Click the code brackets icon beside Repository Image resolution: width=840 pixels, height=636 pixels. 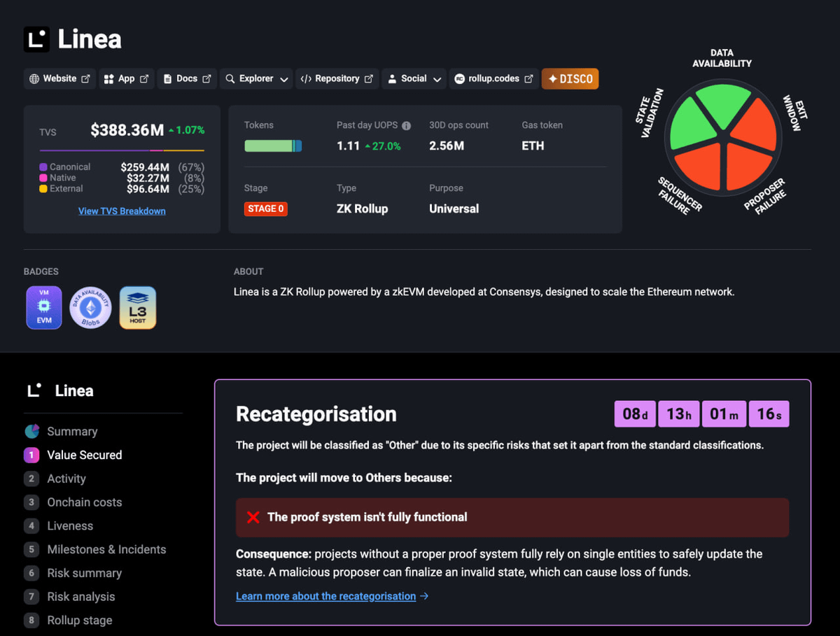[306, 79]
